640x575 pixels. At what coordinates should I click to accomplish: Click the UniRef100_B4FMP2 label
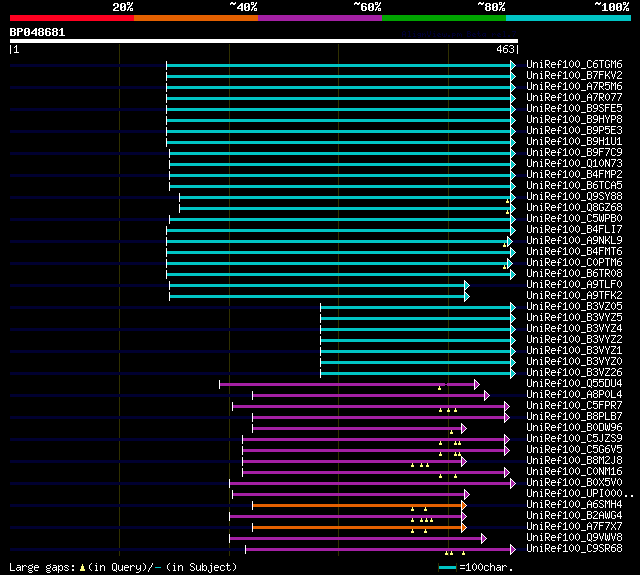[574, 175]
